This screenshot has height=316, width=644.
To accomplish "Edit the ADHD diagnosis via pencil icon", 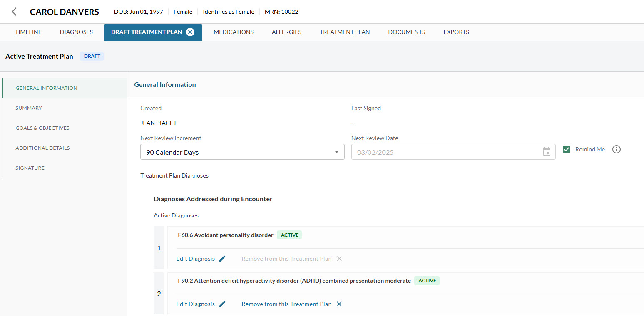I will [222, 304].
